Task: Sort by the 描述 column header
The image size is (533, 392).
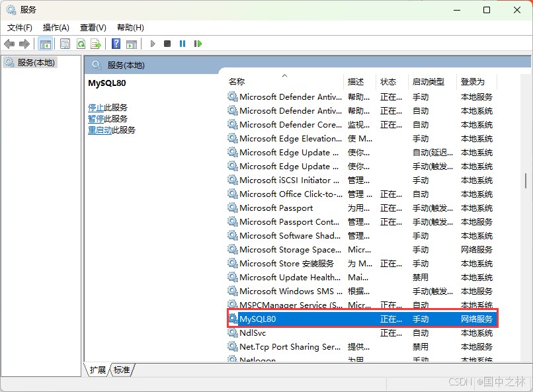Action: (x=360, y=81)
